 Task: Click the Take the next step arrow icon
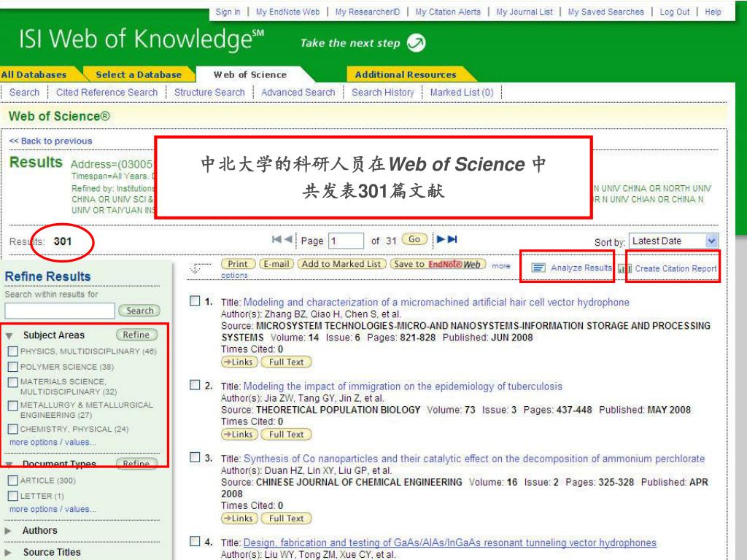tap(417, 43)
